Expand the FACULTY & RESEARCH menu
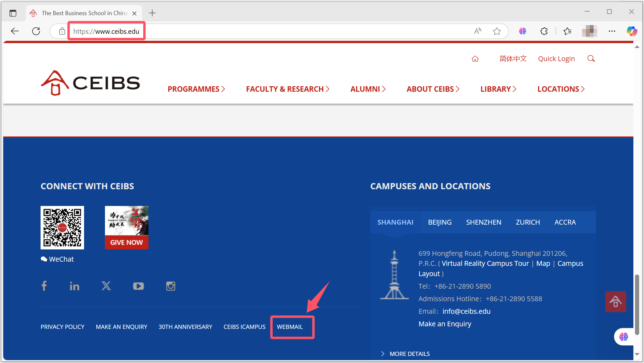This screenshot has height=363, width=644. (x=288, y=89)
